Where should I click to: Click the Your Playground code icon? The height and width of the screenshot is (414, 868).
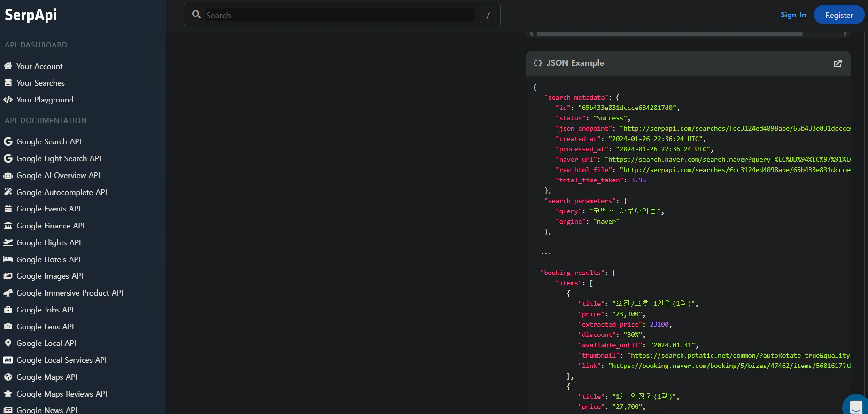pyautogui.click(x=8, y=100)
